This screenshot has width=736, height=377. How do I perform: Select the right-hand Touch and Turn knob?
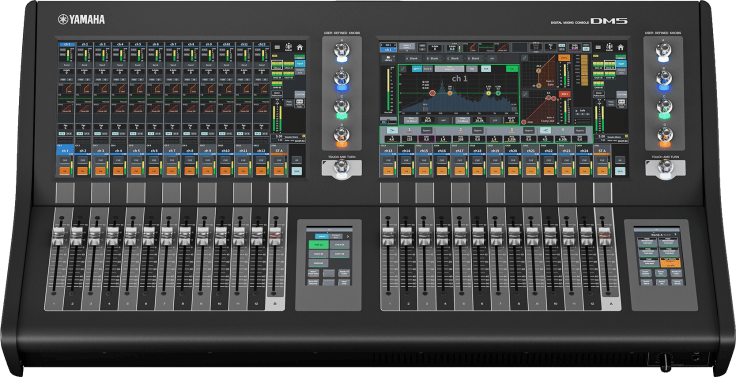pos(665,168)
